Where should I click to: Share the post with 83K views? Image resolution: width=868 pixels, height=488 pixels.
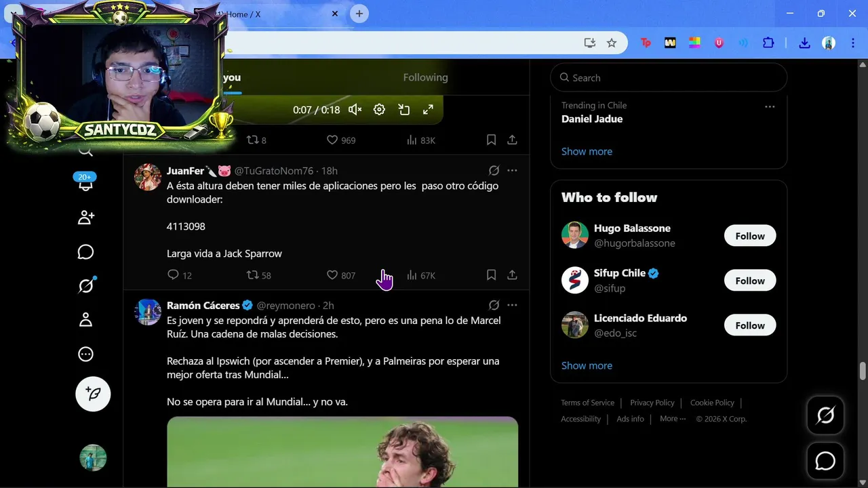tap(512, 140)
